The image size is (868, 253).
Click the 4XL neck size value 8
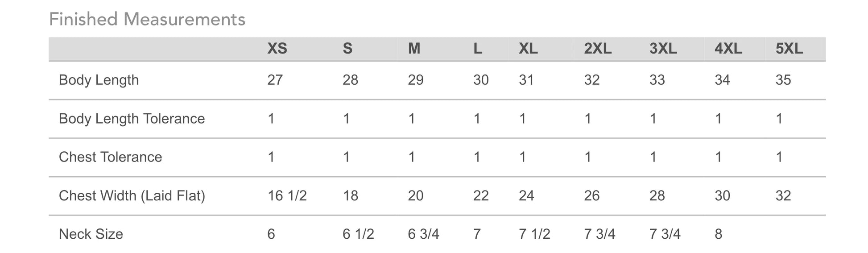(718, 234)
